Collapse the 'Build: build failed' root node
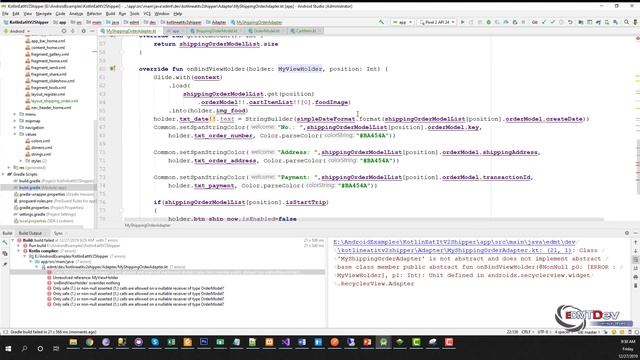Image resolution: width=640 pixels, height=360 pixels. (x=13, y=240)
